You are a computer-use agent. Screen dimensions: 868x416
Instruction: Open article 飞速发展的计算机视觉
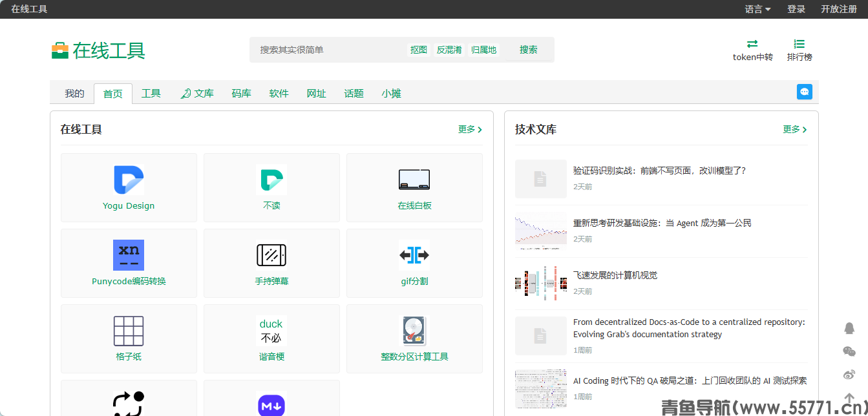pyautogui.click(x=615, y=275)
